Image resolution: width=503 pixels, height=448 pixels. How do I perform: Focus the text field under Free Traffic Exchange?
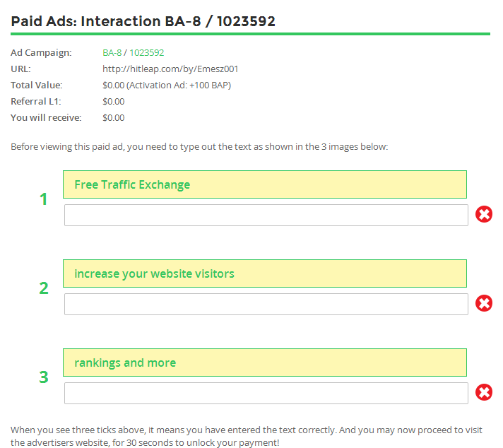coord(266,215)
